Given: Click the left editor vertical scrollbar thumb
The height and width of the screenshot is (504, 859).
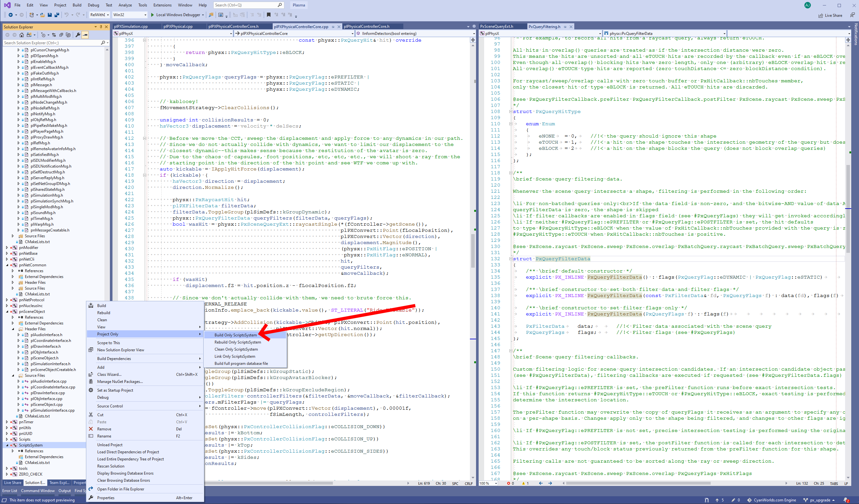Looking at the screenshot, I should (x=473, y=251).
